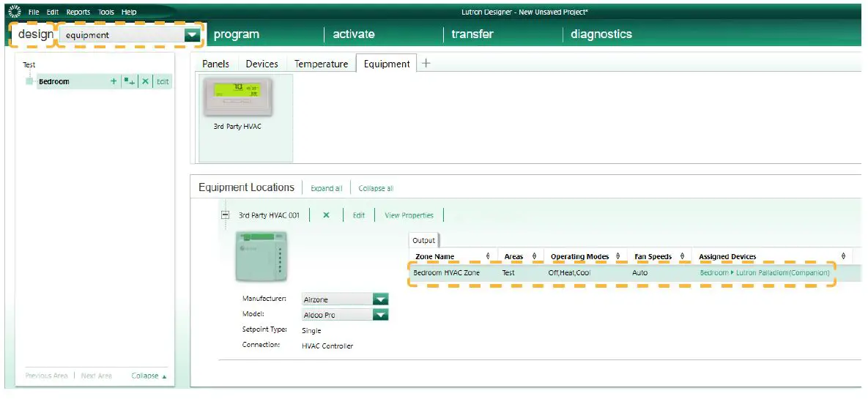Select the 3rd Party HVAC thumbnail
The image size is (868, 399).
tap(245, 118)
